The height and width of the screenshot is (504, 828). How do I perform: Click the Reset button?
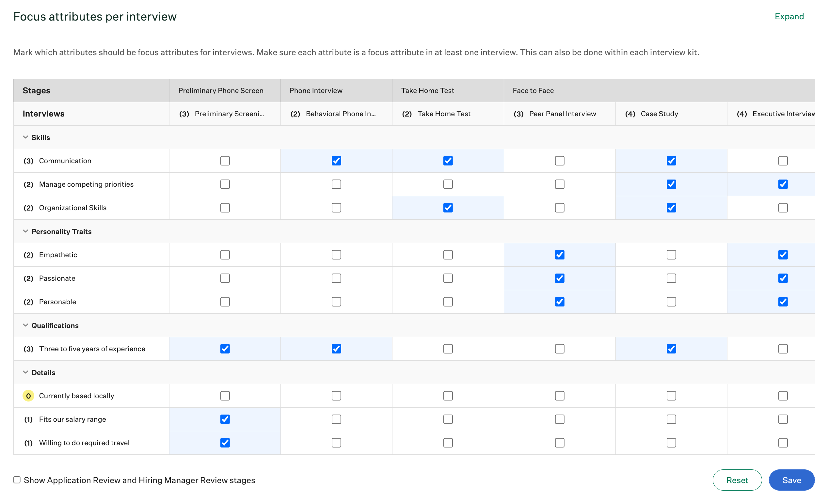[x=737, y=480]
